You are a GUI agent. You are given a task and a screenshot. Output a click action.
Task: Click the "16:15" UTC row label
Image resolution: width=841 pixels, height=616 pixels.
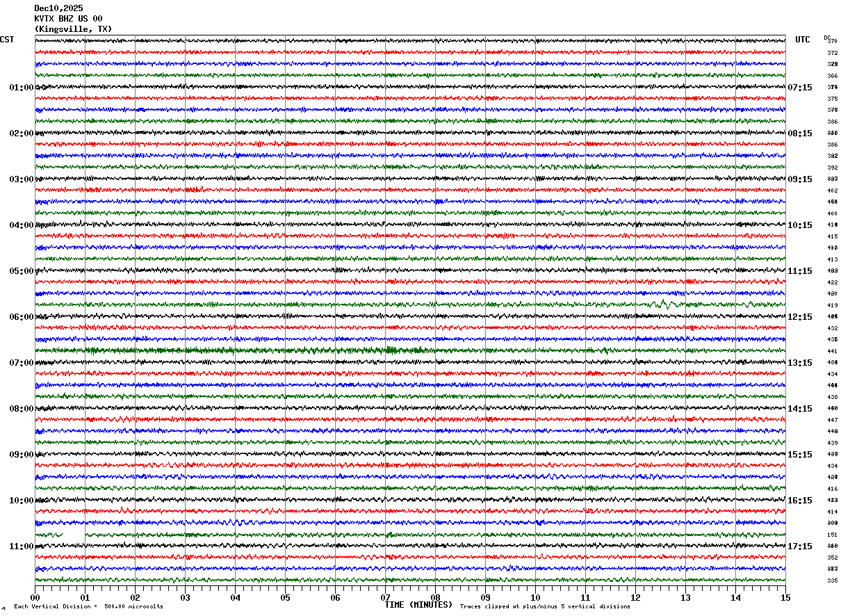(800, 501)
